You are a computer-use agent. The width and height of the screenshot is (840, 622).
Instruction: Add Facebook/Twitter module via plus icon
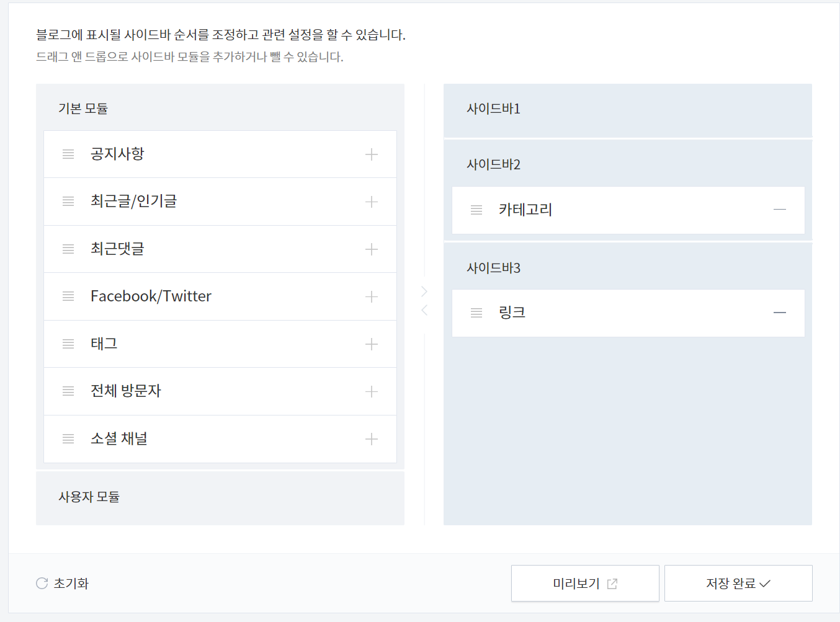click(x=372, y=296)
